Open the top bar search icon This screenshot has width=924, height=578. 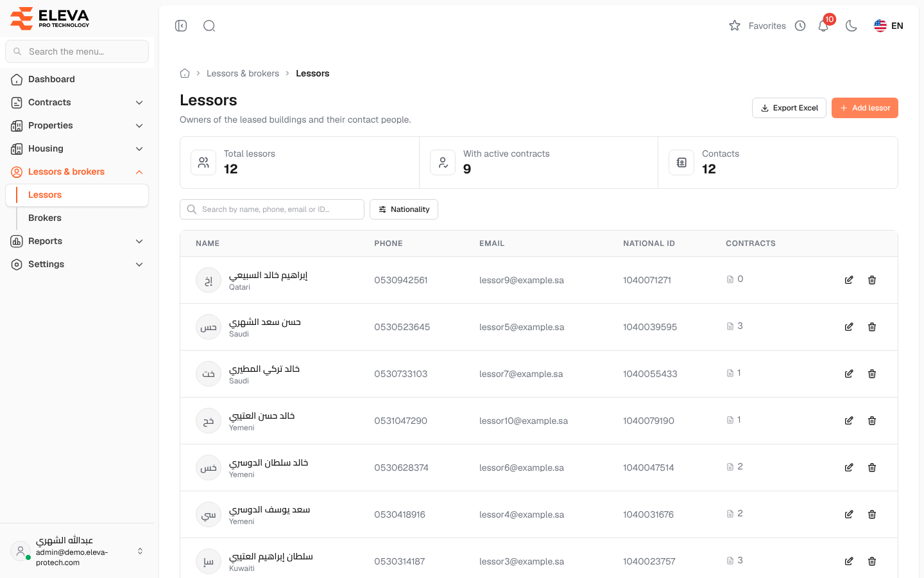pos(209,26)
